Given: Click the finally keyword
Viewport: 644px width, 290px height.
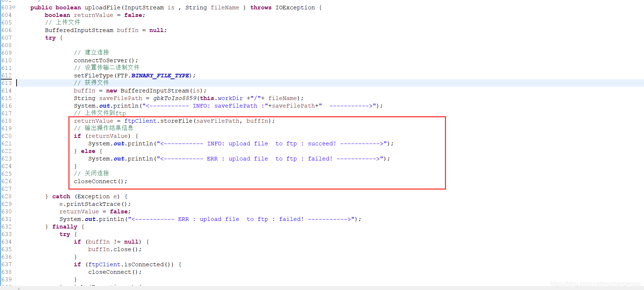Looking at the screenshot, I should tap(65, 227).
